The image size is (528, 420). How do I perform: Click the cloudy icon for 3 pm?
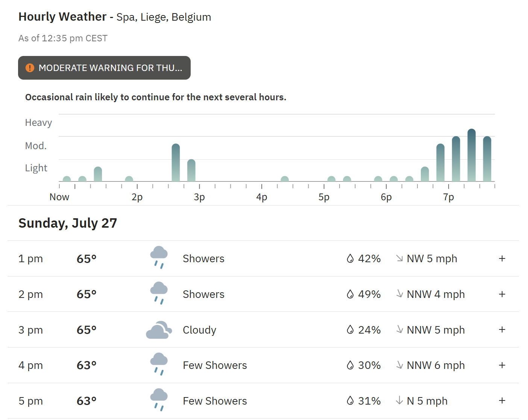coord(159,330)
